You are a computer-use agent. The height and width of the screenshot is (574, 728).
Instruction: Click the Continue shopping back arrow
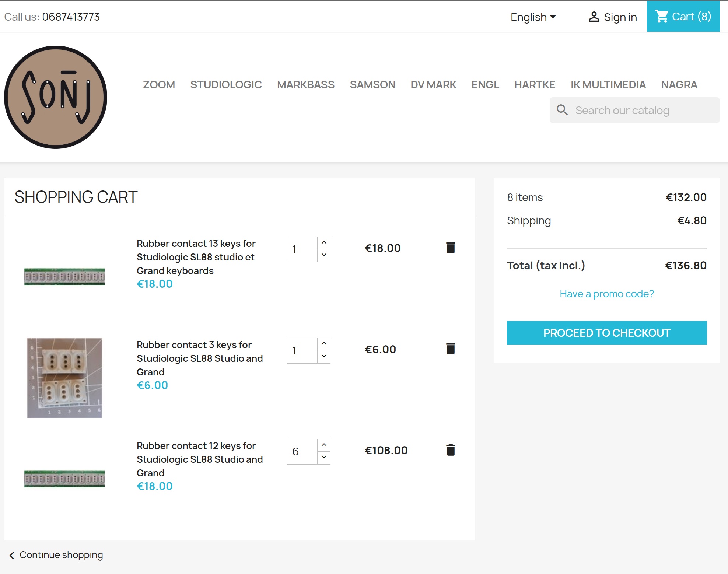12,555
